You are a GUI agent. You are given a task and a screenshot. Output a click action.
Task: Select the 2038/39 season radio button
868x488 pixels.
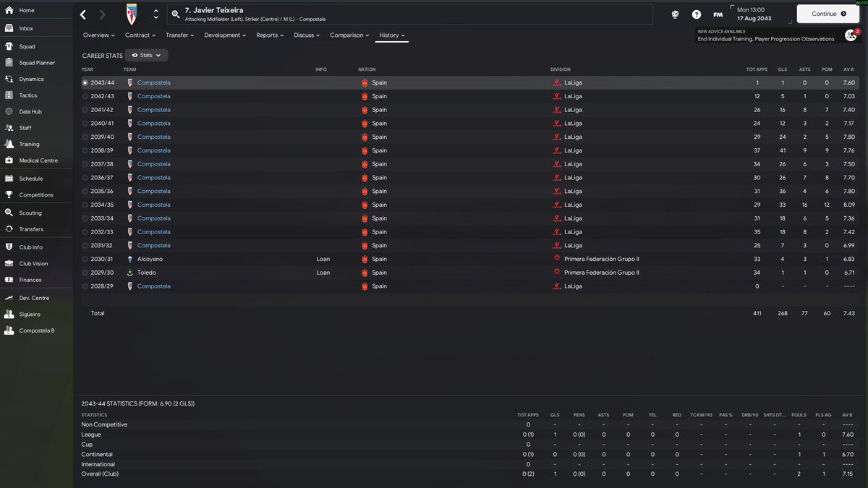coord(85,150)
